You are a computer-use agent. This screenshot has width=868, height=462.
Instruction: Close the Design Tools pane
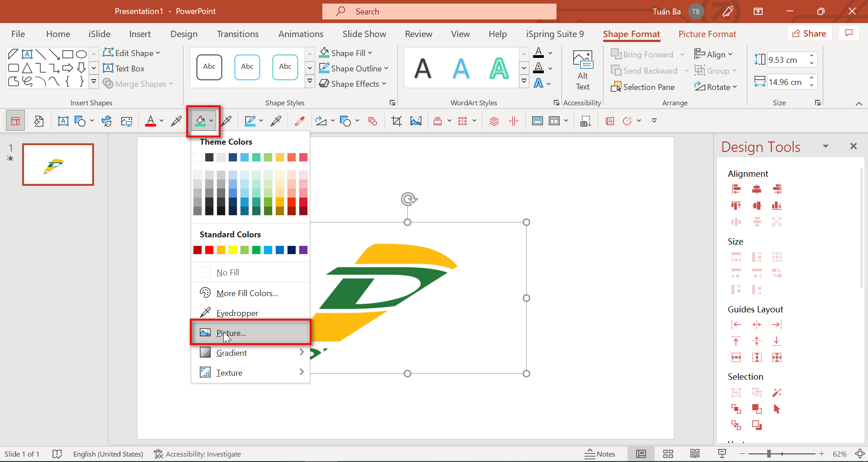[854, 146]
